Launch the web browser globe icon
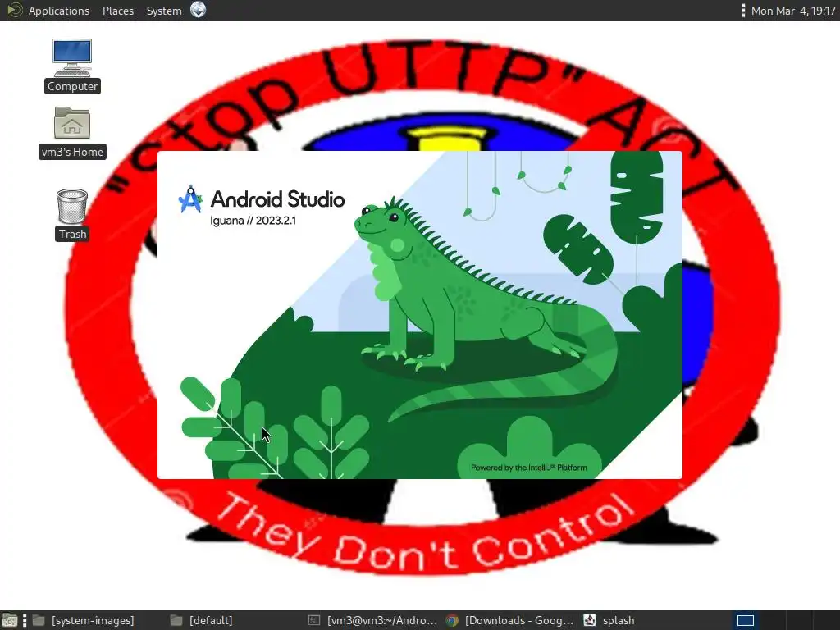 click(x=199, y=10)
